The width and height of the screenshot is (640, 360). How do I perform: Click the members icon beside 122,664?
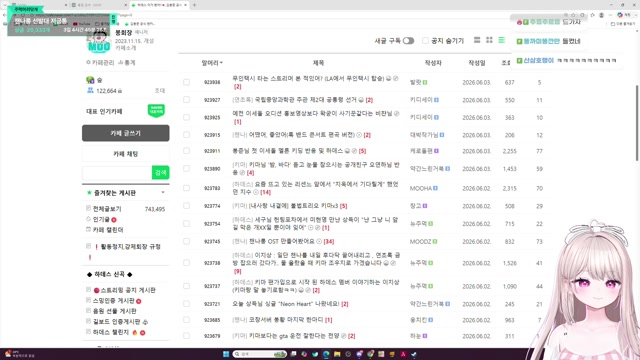coord(90,90)
